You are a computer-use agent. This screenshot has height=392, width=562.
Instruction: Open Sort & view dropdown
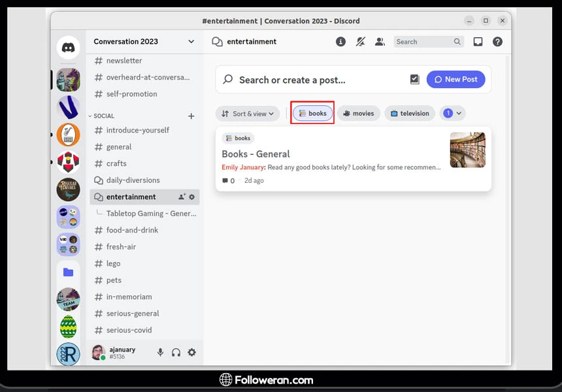[x=247, y=114]
